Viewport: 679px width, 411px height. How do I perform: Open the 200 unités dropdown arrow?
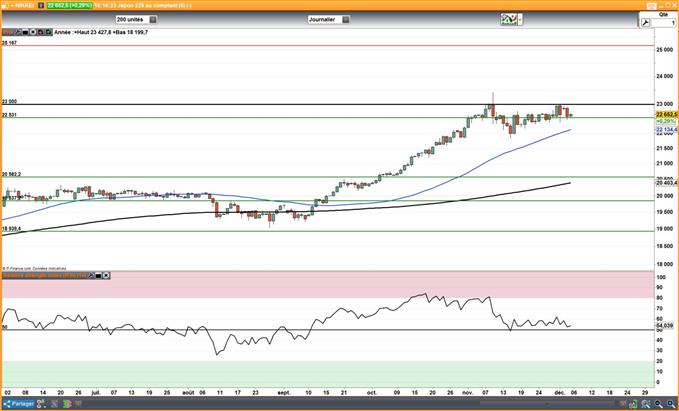(153, 19)
